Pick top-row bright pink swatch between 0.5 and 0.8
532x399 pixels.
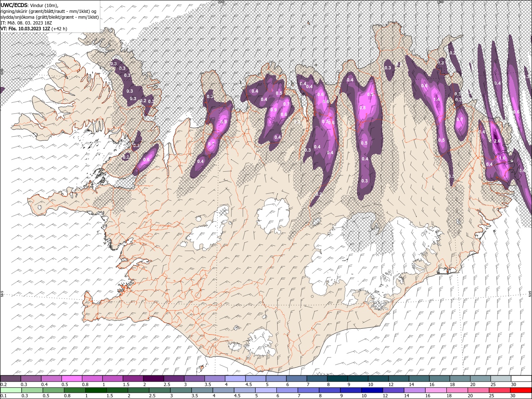click(x=71, y=379)
